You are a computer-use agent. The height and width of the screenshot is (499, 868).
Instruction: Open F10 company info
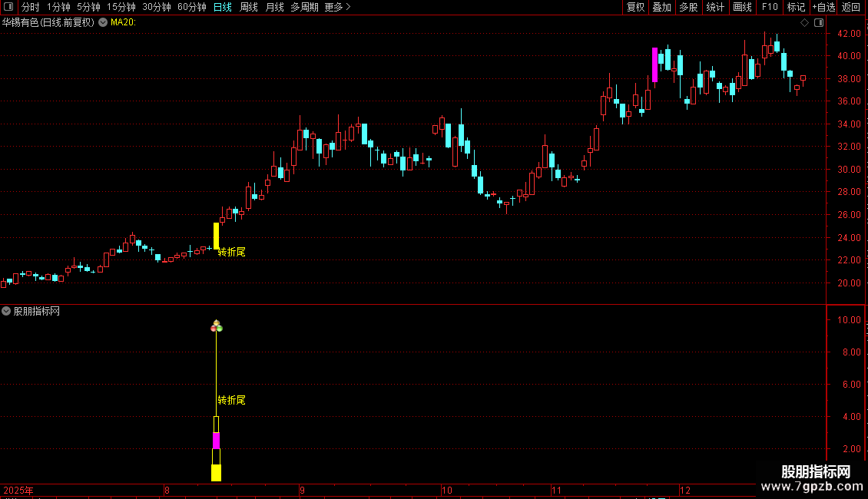tap(770, 7)
